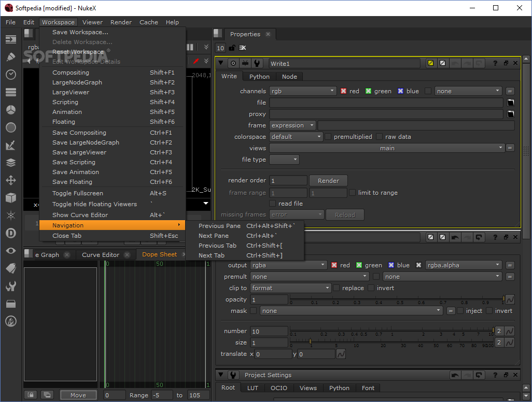Screen dimensions: 532x402
Task: Open the Merge nodes layers icon
Action: [x=11, y=163]
